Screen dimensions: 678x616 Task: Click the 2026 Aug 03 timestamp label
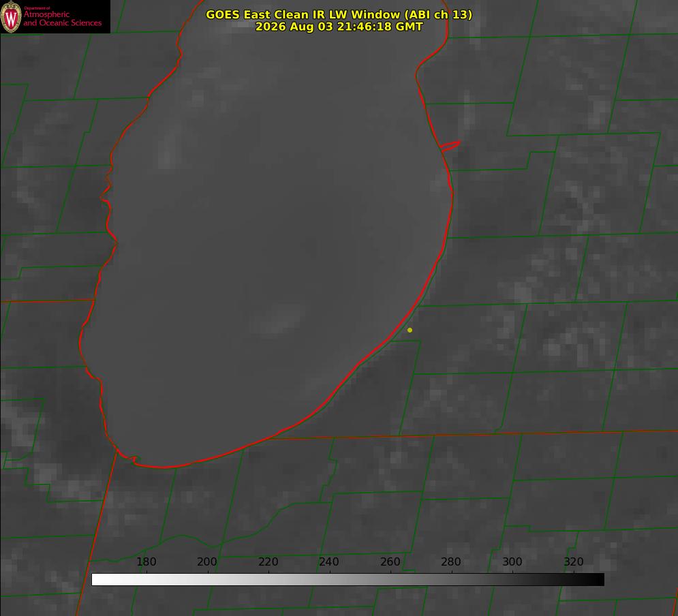click(x=339, y=27)
